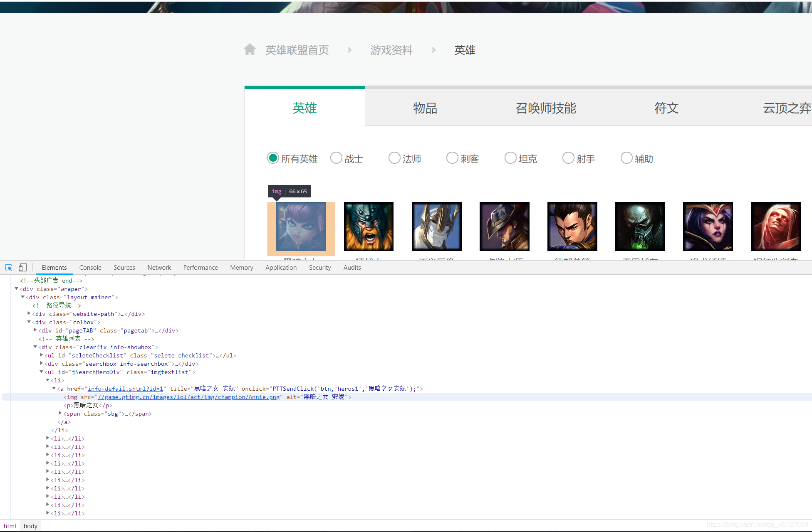Select the inspector cursor tool icon
The image size is (812, 532).
(x=9, y=267)
